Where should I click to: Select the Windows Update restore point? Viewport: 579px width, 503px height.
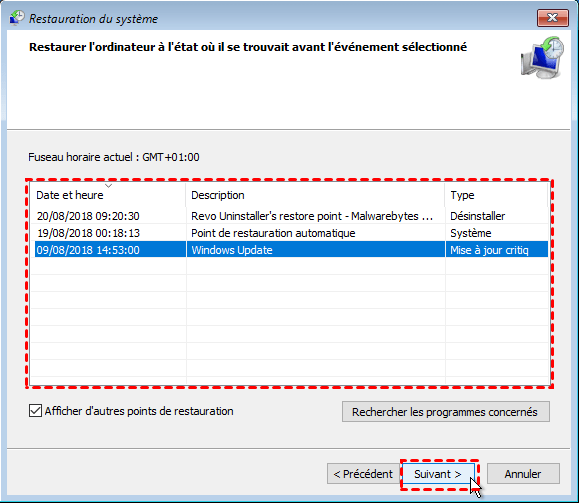291,250
